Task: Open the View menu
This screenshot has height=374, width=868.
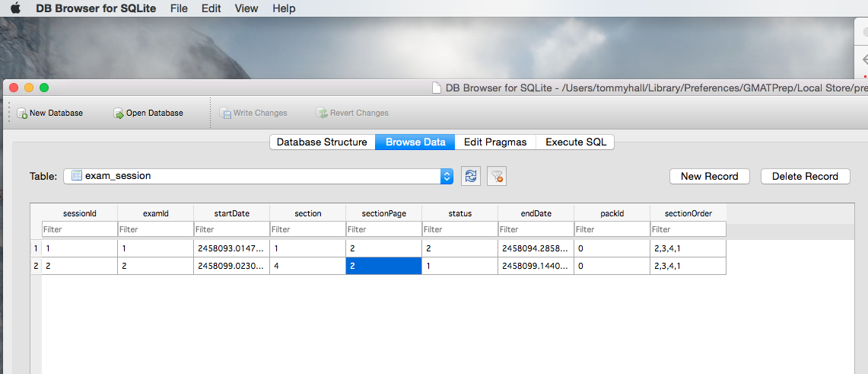Action: tap(246, 8)
